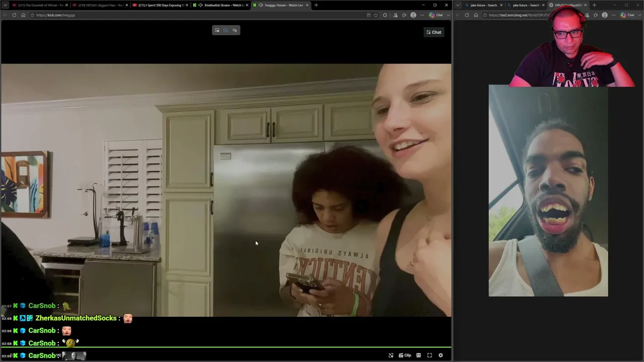Go back in the left browser window
This screenshot has height=362, width=644.
(5, 15)
